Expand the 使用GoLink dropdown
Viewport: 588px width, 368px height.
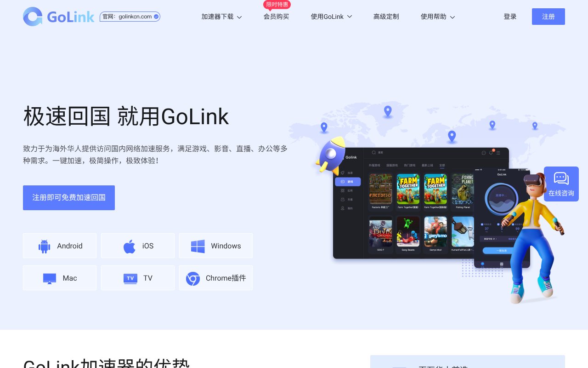click(x=332, y=17)
